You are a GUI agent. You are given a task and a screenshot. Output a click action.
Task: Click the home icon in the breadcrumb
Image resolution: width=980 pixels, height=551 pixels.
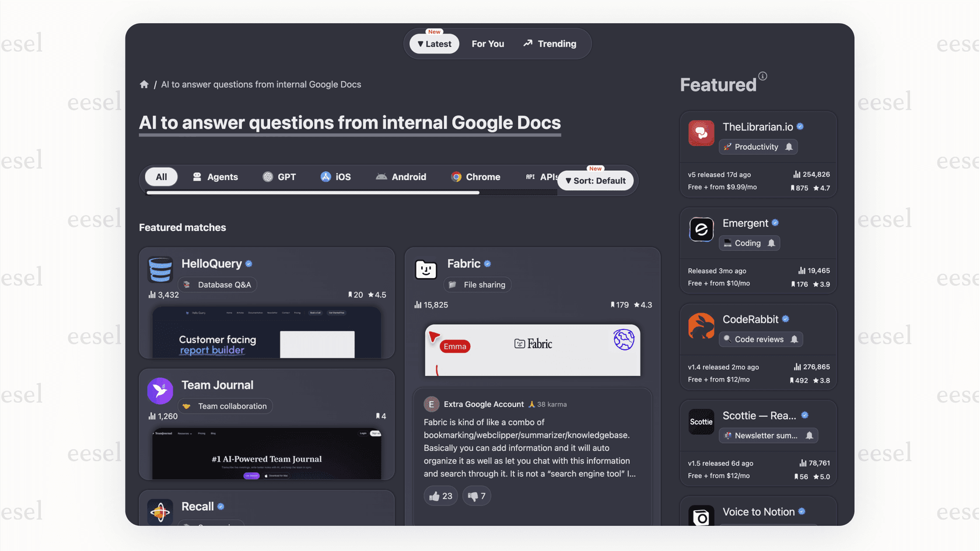144,84
